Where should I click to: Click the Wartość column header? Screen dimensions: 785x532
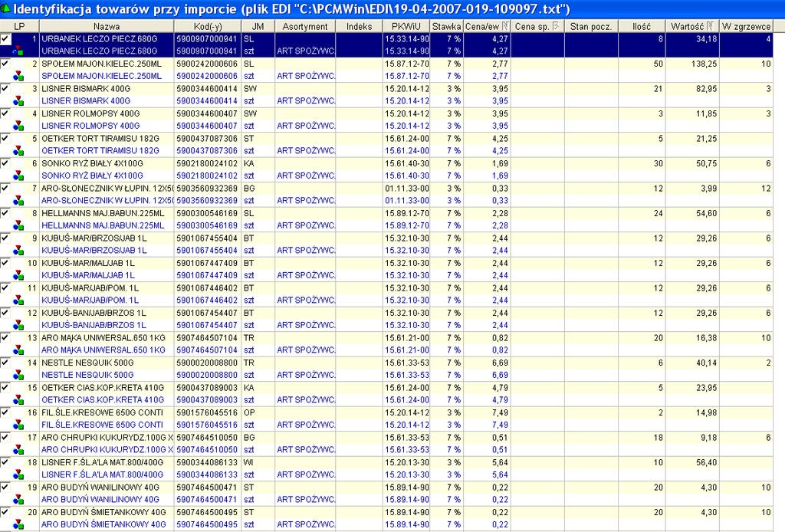point(692,27)
